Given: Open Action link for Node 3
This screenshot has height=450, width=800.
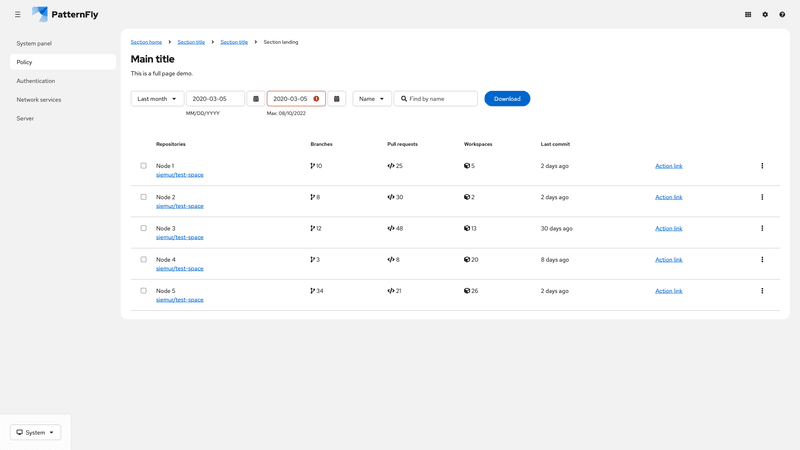Looking at the screenshot, I should click(668, 228).
